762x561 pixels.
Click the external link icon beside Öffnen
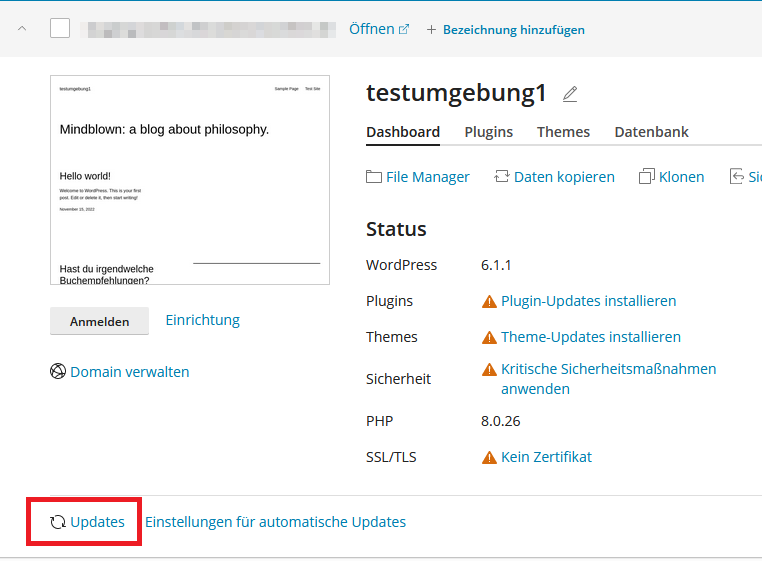(404, 29)
